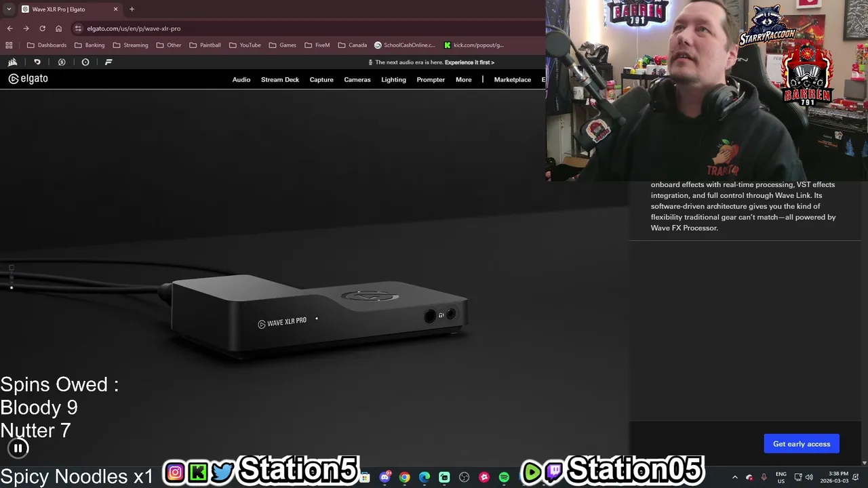The width and height of the screenshot is (868, 488).
Task: Open the Streamlabs taskbar icon
Action: coord(444,477)
